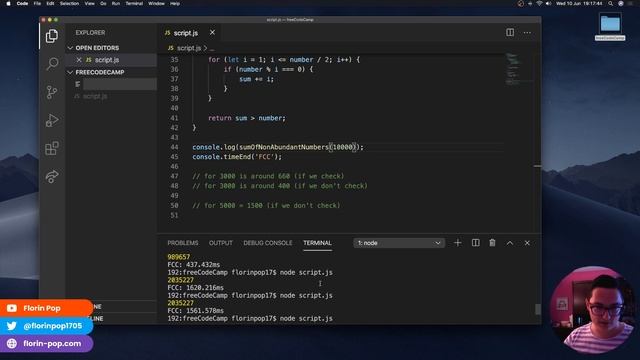This screenshot has height=360, width=640.
Task: Open the Edit menu
Action: (x=50, y=3)
